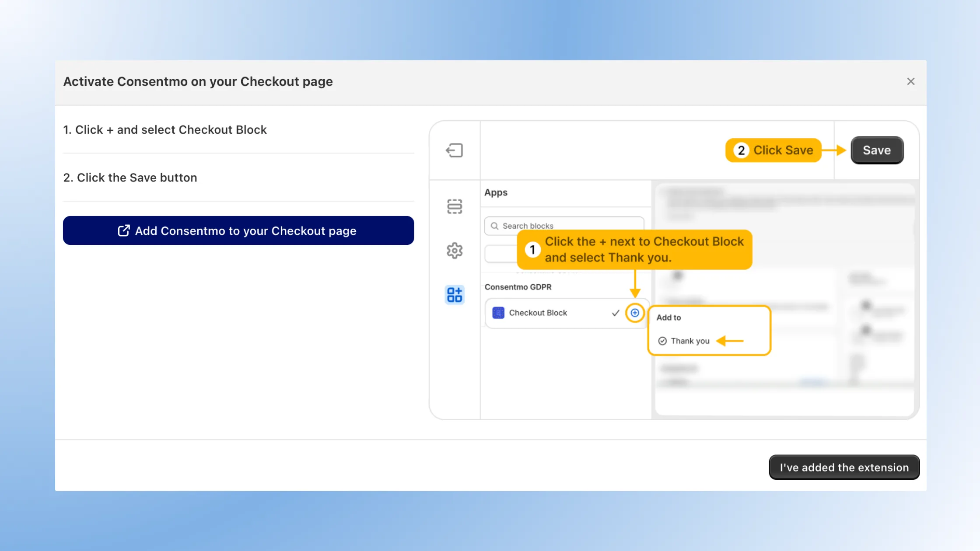This screenshot has width=980, height=551.
Task: Click the external-link icon on the navy button
Action: point(124,230)
